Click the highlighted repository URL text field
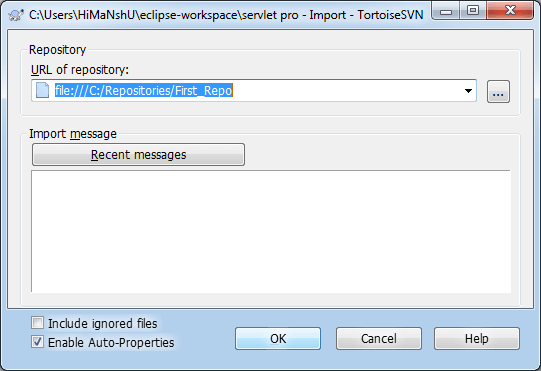Viewport: 541px width, 371px height. coord(254,90)
